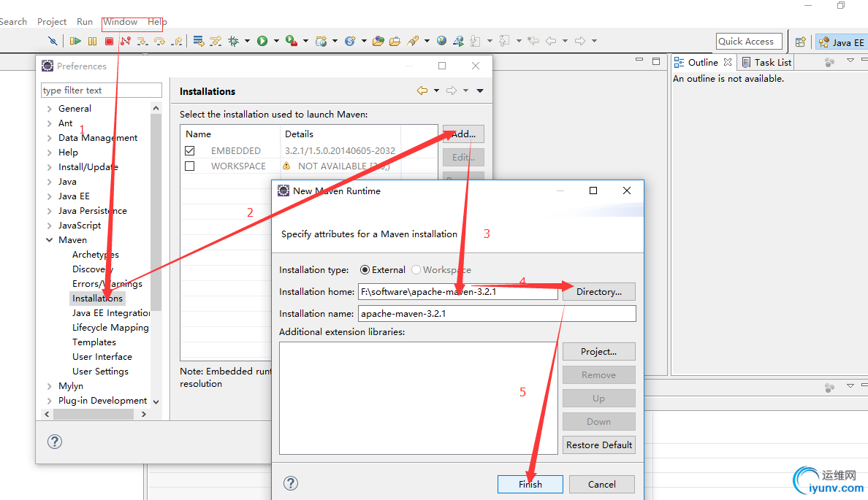Screen dimensions: 868x500
Task: Select the External installation type radio
Action: (x=365, y=270)
